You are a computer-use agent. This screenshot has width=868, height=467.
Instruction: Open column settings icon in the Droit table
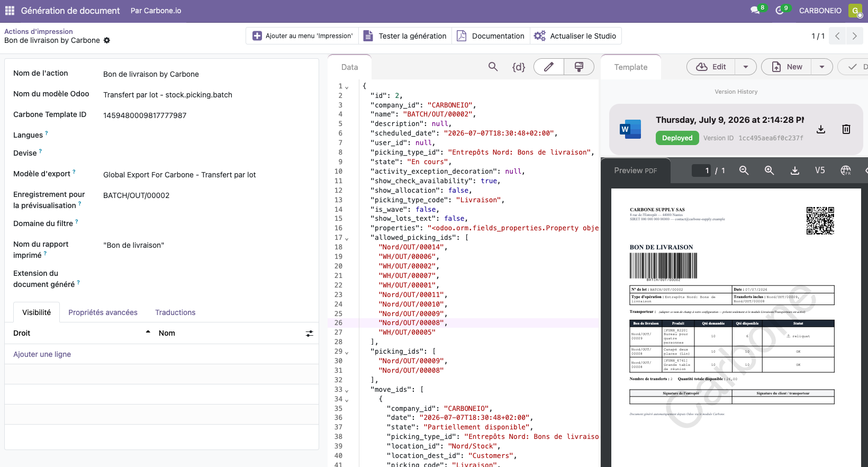[x=310, y=334]
